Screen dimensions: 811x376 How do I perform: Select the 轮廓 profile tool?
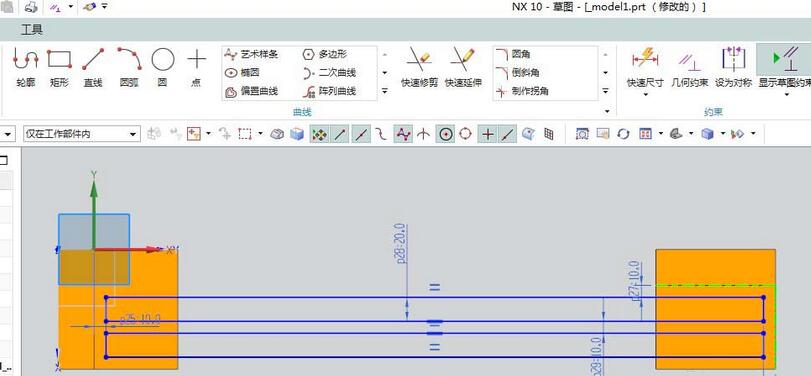click(x=25, y=67)
